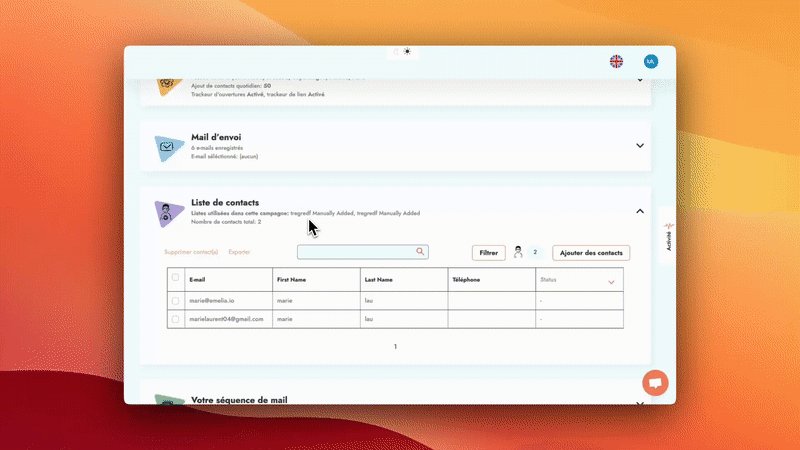Toggle the sun light mode icon
Viewport: 800px width, 450px height.
[x=407, y=52]
